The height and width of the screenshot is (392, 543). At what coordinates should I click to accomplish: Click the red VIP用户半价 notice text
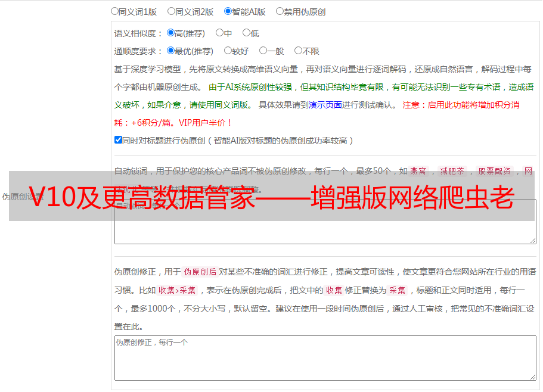[205, 123]
